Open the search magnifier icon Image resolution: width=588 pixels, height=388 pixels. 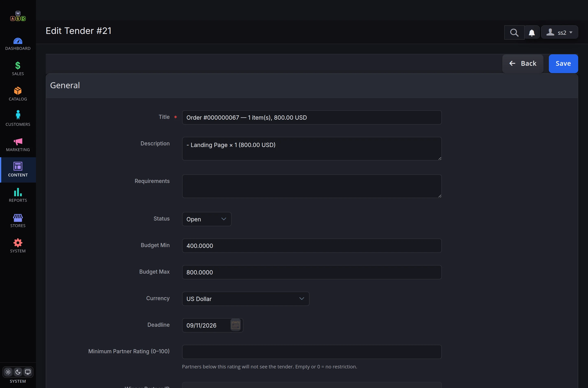point(514,32)
